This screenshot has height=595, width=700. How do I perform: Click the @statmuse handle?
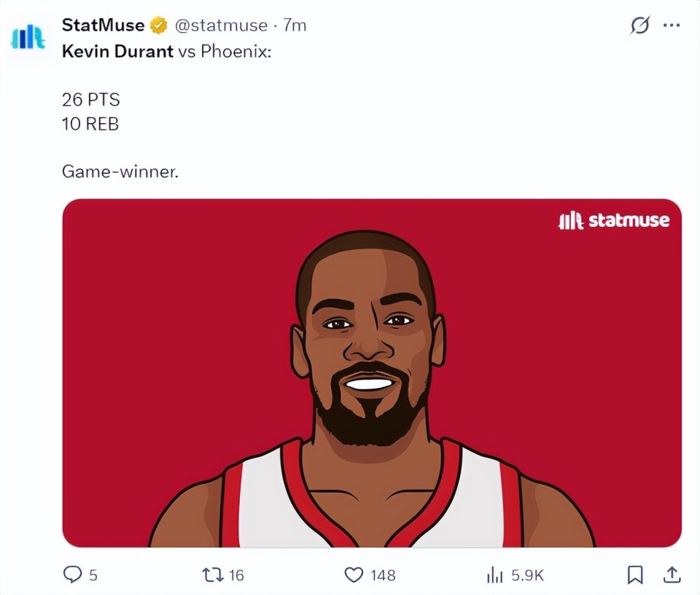tap(221, 26)
